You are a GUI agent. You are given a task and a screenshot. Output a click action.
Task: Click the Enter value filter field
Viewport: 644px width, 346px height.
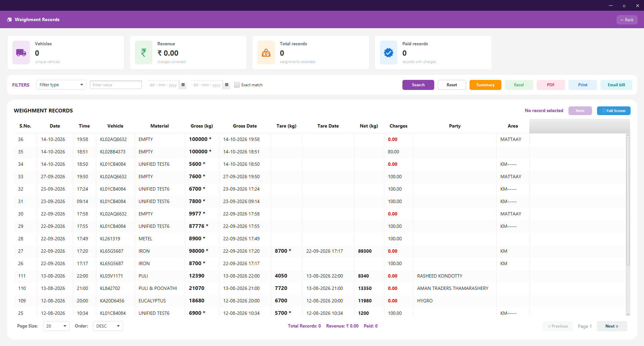(x=116, y=85)
